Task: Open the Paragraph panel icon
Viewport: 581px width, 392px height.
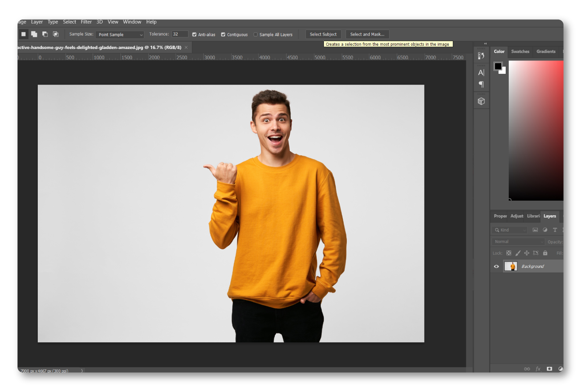Action: (481, 85)
